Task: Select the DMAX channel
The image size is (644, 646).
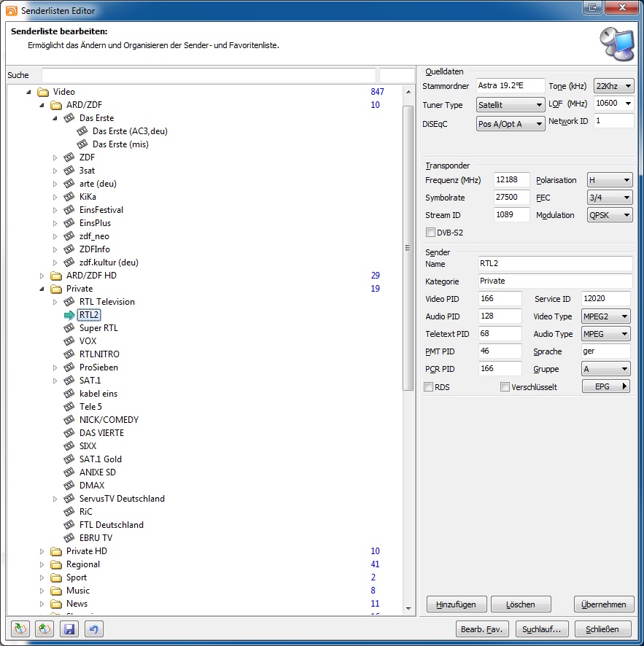Action: coord(92,486)
